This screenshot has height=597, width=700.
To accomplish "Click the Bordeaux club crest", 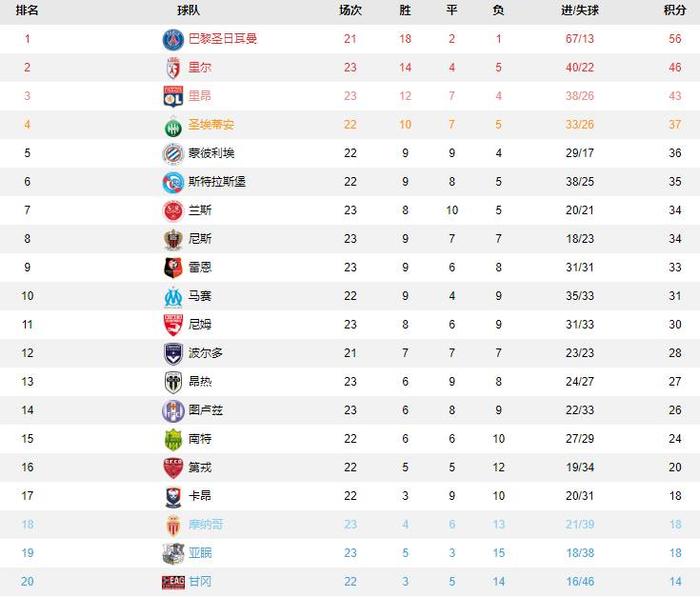I will (173, 354).
